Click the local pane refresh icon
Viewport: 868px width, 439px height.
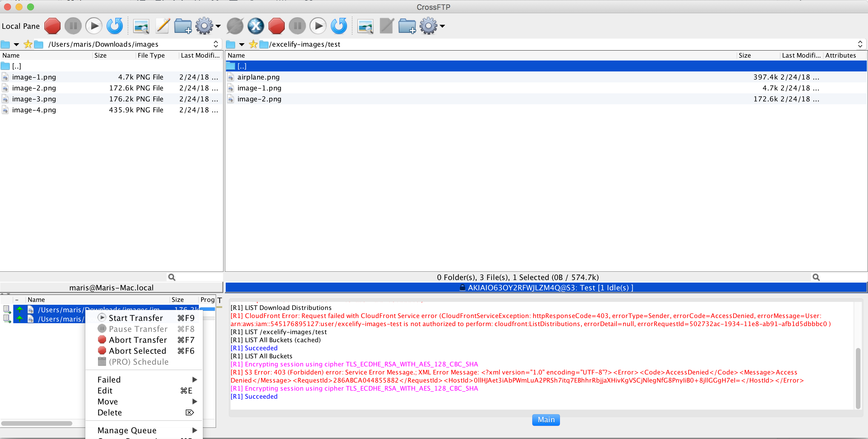coord(115,26)
